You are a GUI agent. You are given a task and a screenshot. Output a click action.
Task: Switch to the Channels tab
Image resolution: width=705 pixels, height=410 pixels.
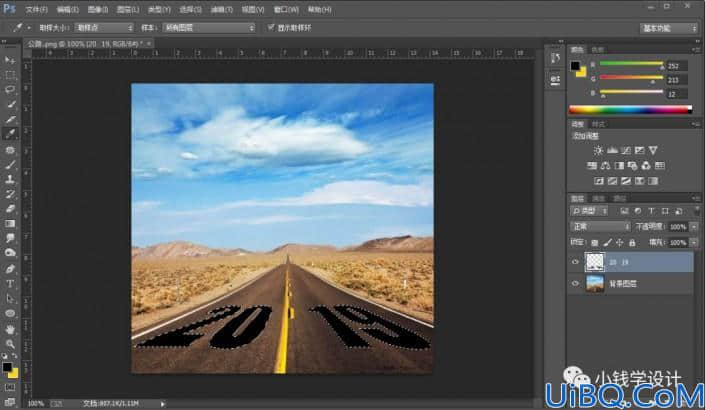click(598, 198)
